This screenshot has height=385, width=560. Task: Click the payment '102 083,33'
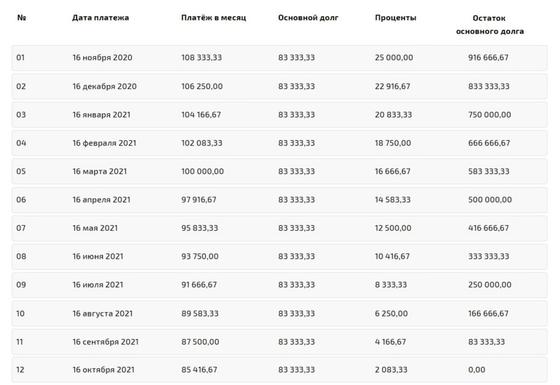point(202,143)
